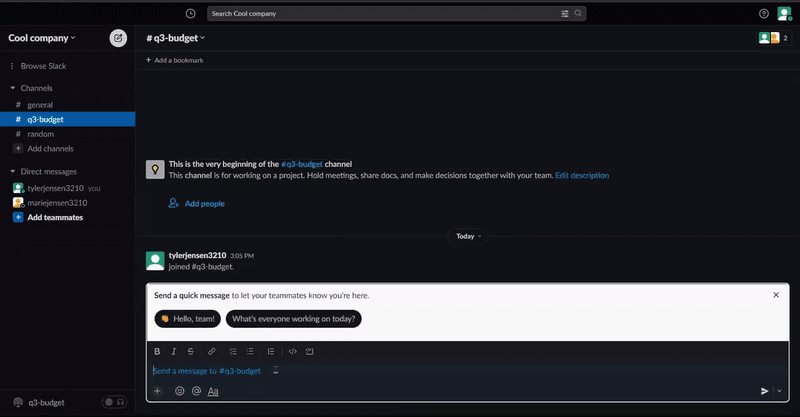This screenshot has height=417, width=800.
Task: Click the compose new message icon
Action: click(118, 38)
